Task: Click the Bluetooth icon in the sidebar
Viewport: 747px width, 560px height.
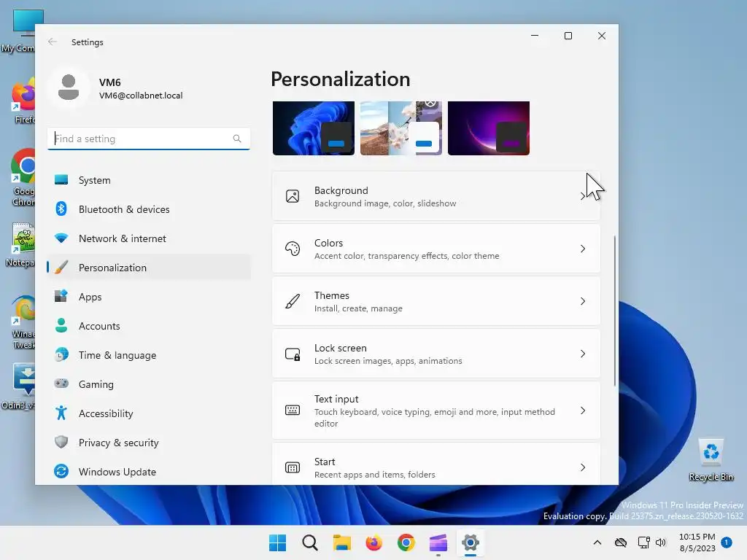Action: 61,209
